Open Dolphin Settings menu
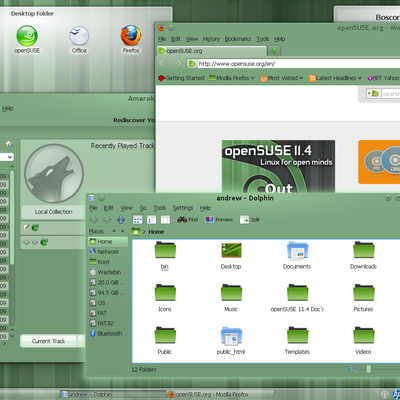Viewport: 400px width, 400px height. (x=183, y=208)
